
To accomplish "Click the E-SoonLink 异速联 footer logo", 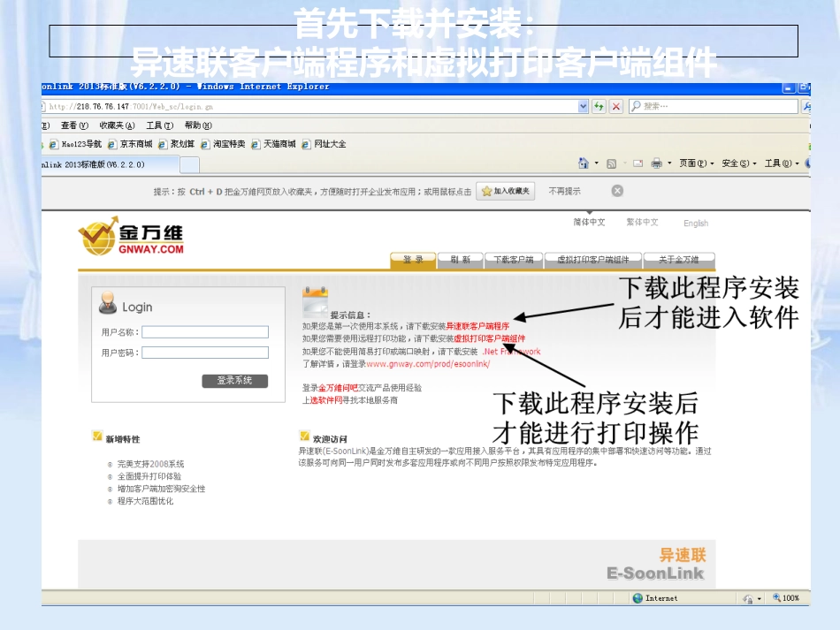I will coord(657,564).
